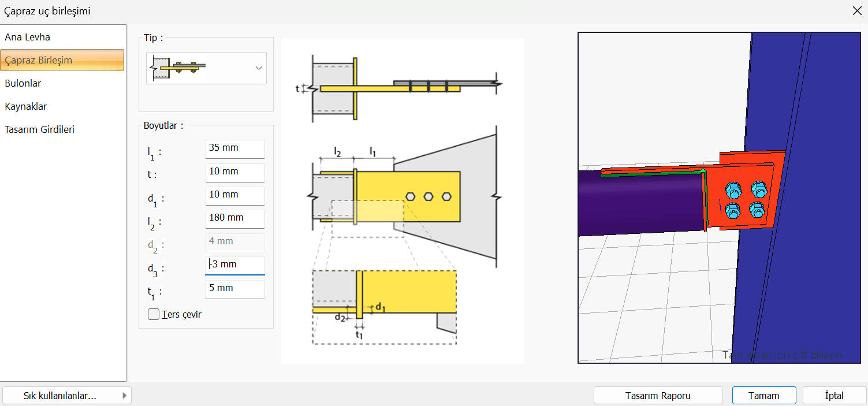This screenshot has height=406, width=868.
Task: Edit the l2 180 mm field
Action: click(234, 218)
